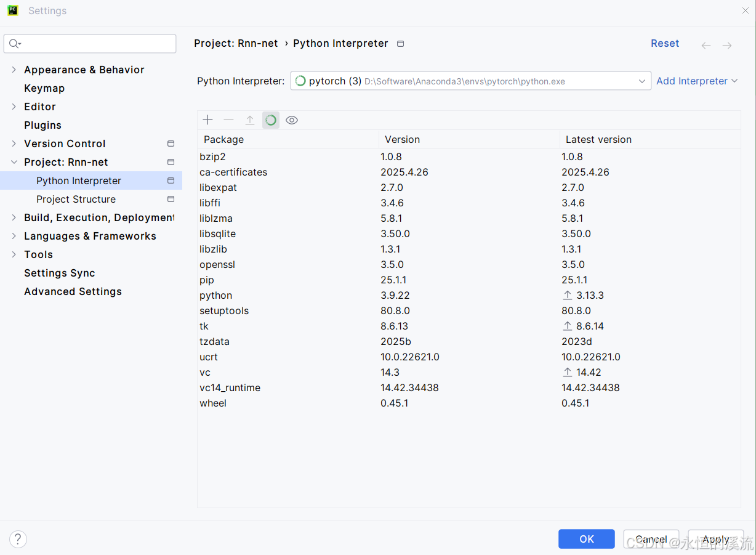Select the python package row
The width and height of the screenshot is (756, 555).
[469, 295]
